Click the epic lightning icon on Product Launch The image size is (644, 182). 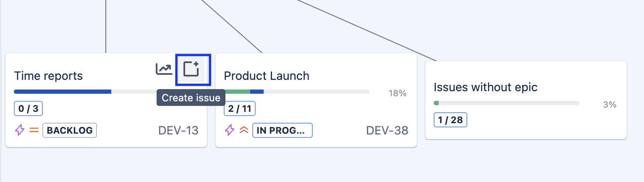click(230, 130)
